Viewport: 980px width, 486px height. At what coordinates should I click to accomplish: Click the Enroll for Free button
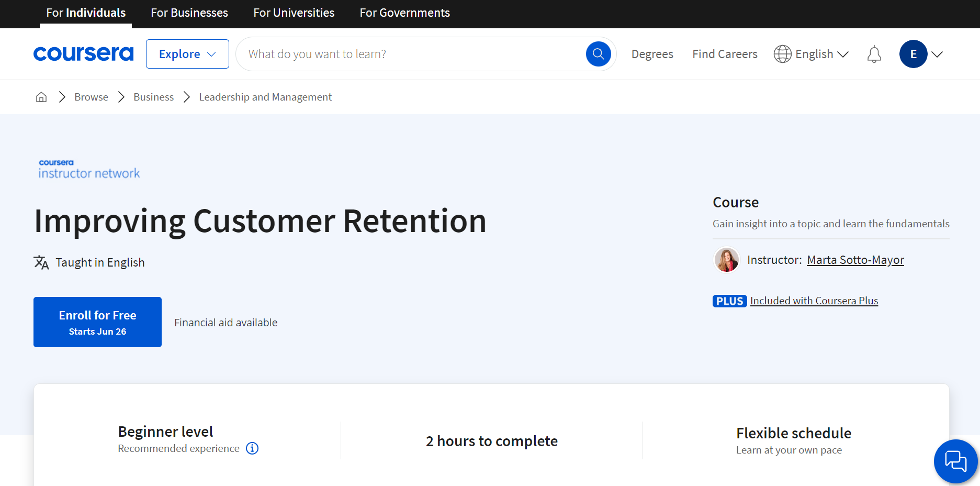[97, 322]
